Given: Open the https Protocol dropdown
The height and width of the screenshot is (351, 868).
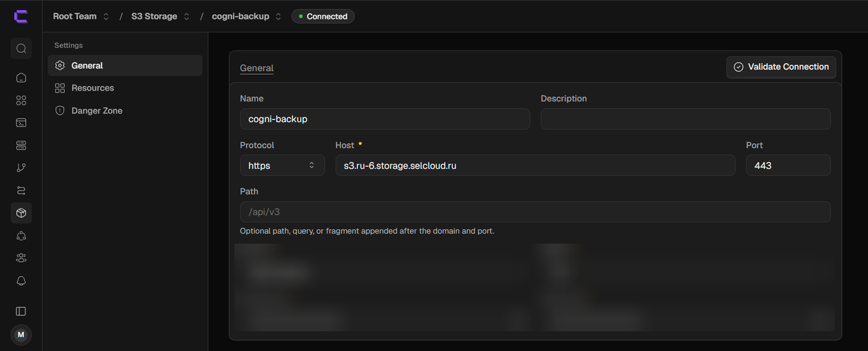Looking at the screenshot, I should (282, 165).
